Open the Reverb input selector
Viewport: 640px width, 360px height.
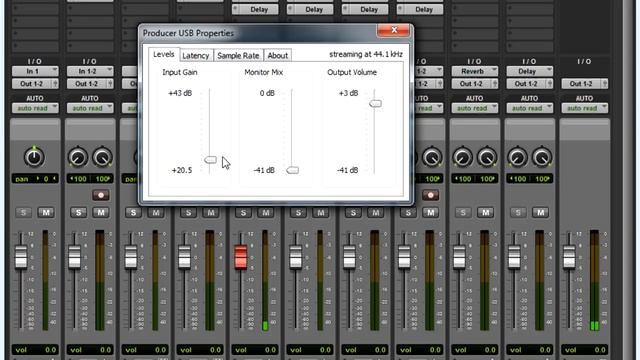point(475,71)
